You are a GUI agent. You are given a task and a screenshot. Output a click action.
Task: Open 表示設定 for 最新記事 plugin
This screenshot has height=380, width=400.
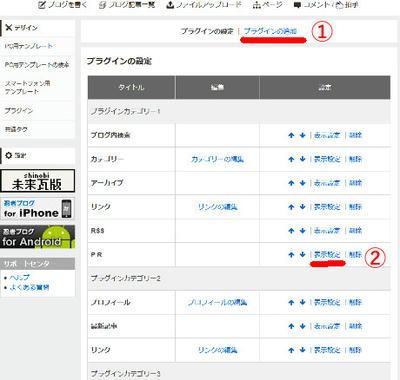327,326
